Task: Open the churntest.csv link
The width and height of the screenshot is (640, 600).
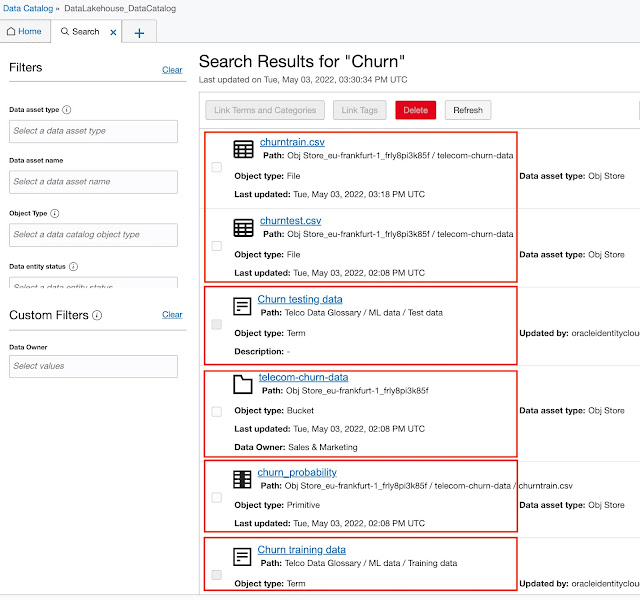Action: point(291,221)
